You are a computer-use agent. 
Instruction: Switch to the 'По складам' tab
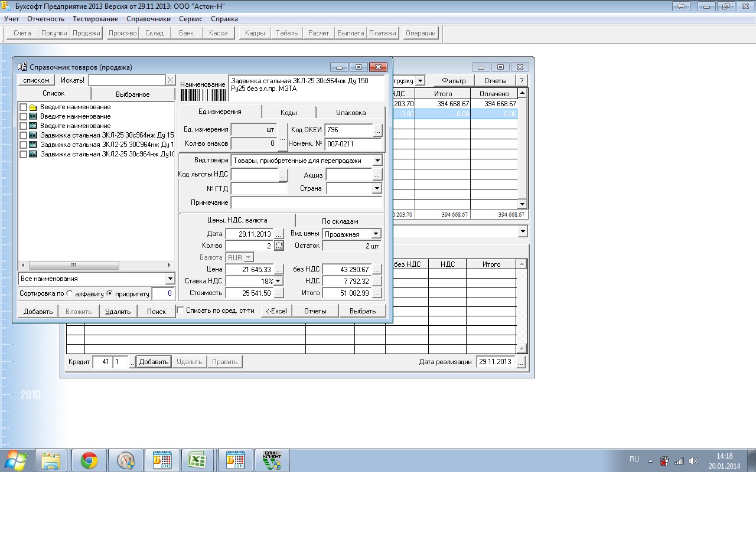340,221
